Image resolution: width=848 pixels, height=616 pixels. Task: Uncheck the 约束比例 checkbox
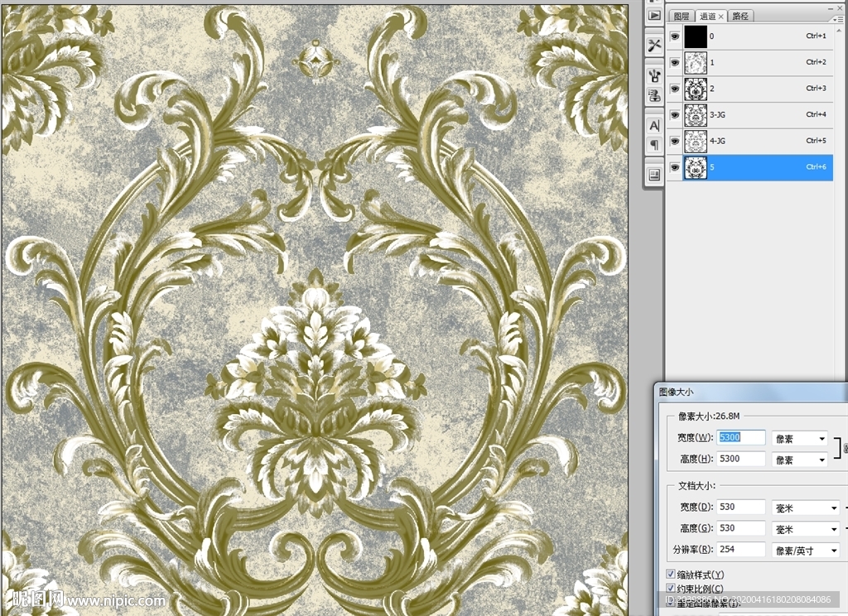coord(671,589)
